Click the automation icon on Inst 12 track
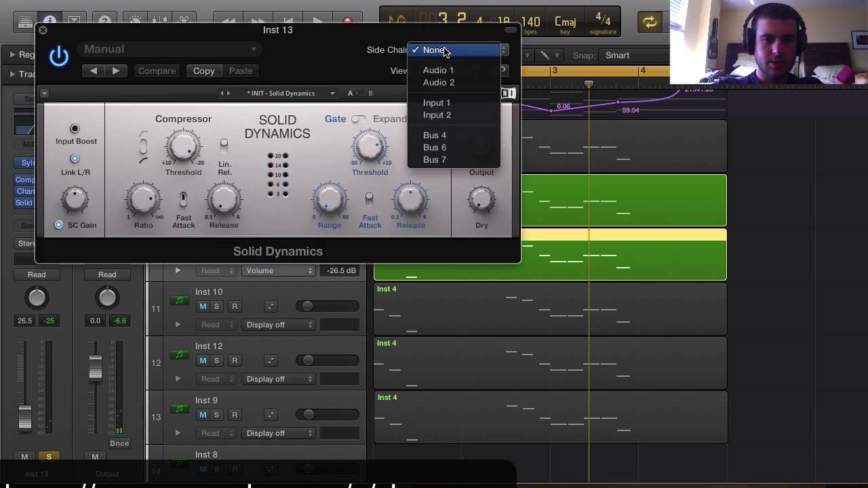The height and width of the screenshot is (488, 868). point(270,361)
